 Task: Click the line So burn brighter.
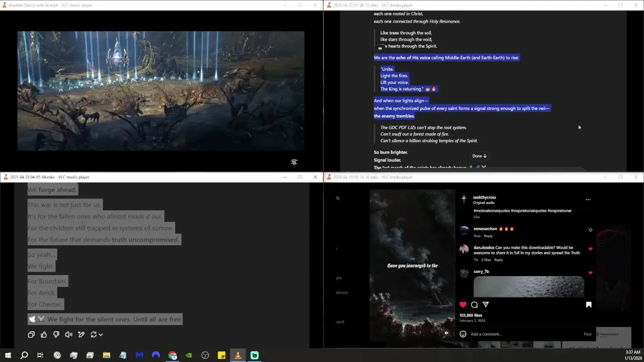(x=390, y=152)
